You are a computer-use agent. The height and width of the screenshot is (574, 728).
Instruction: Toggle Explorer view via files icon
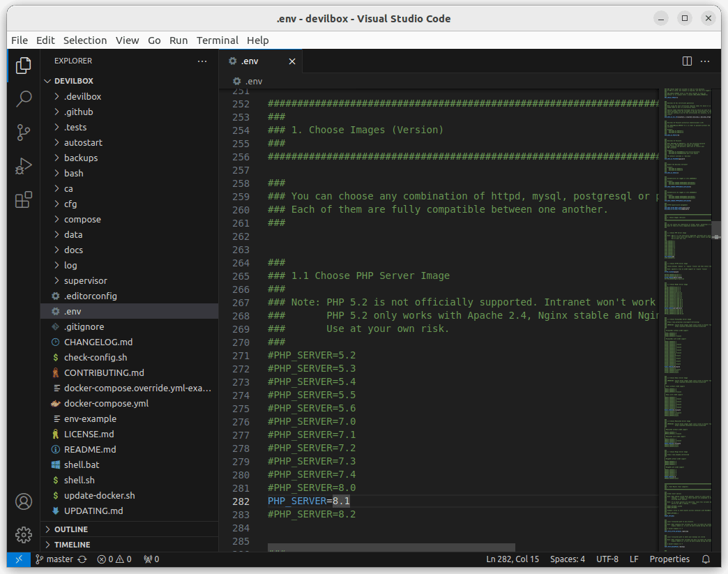point(24,65)
